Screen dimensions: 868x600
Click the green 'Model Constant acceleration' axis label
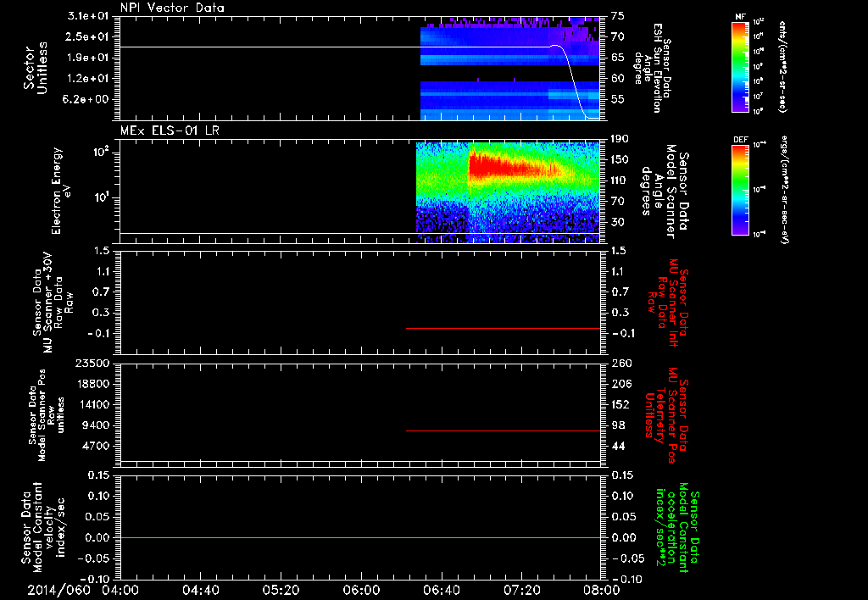(677, 529)
